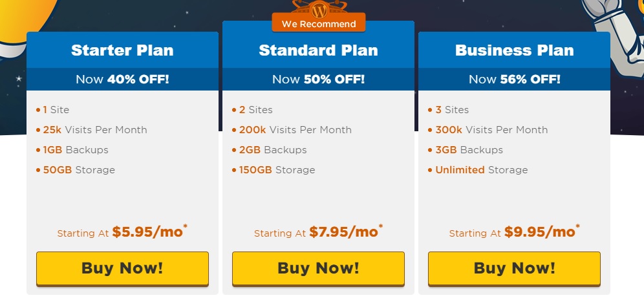Click the Starter Plan heading
The width and height of the screenshot is (644, 300).
pyautogui.click(x=122, y=50)
